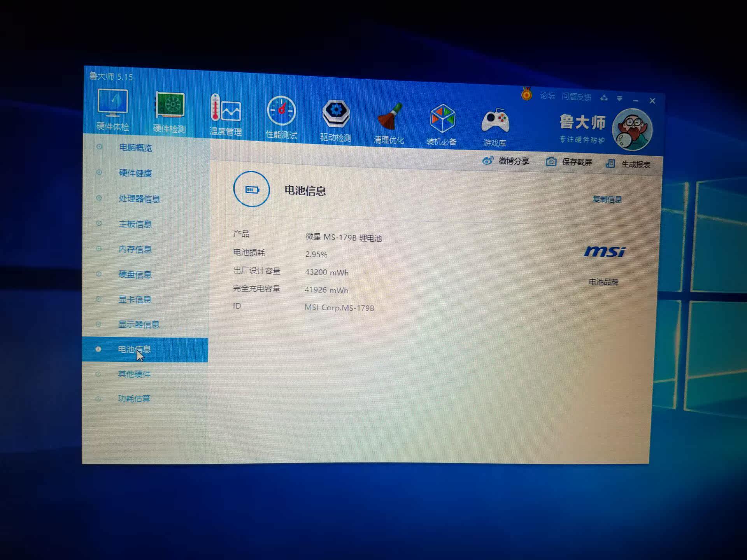The height and width of the screenshot is (560, 747).
Task: Open 驱动检测 gear box icon
Action: (x=336, y=114)
